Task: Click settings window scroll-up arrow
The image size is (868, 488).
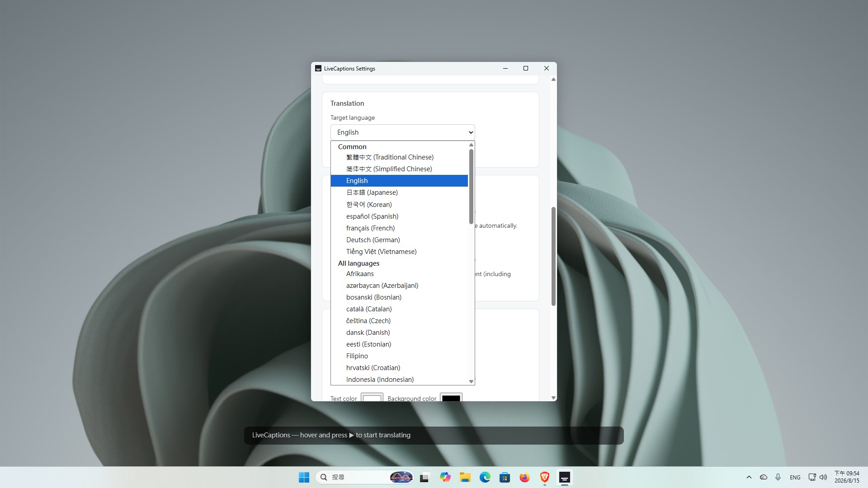Action: (553, 80)
